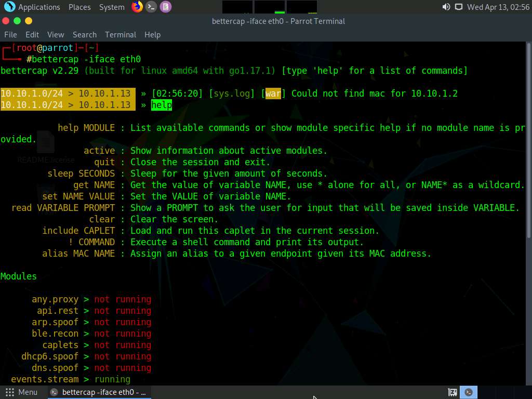
Task: Open the terminal's File menu
Action: tap(10, 35)
